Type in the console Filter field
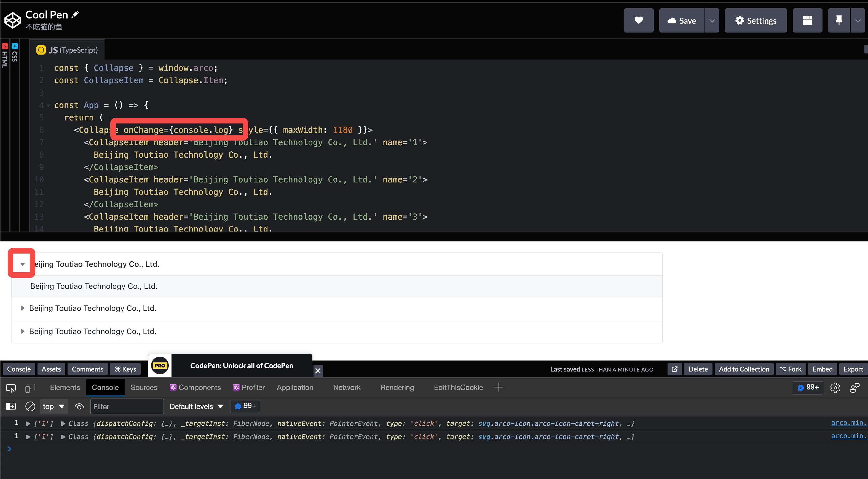 127,406
